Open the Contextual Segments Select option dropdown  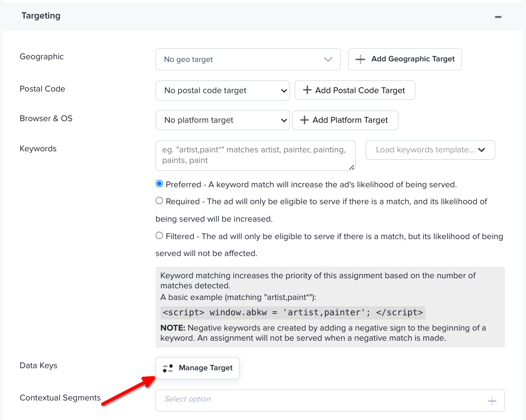(330, 400)
